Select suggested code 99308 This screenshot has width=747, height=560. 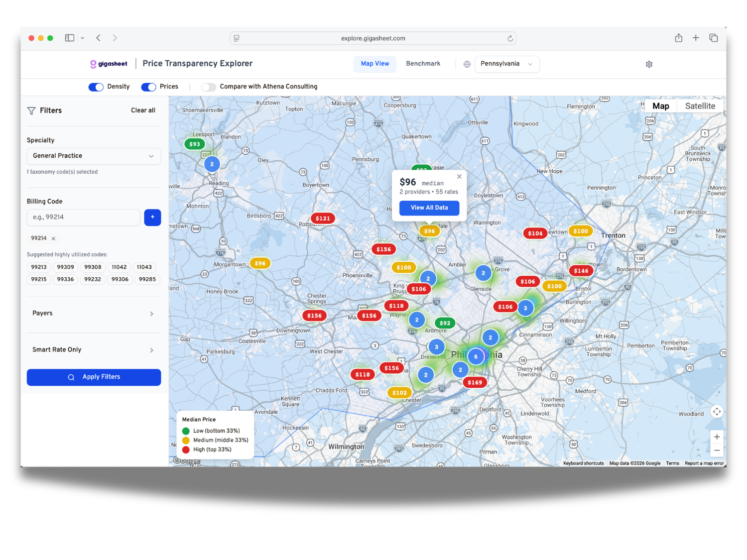coord(93,267)
